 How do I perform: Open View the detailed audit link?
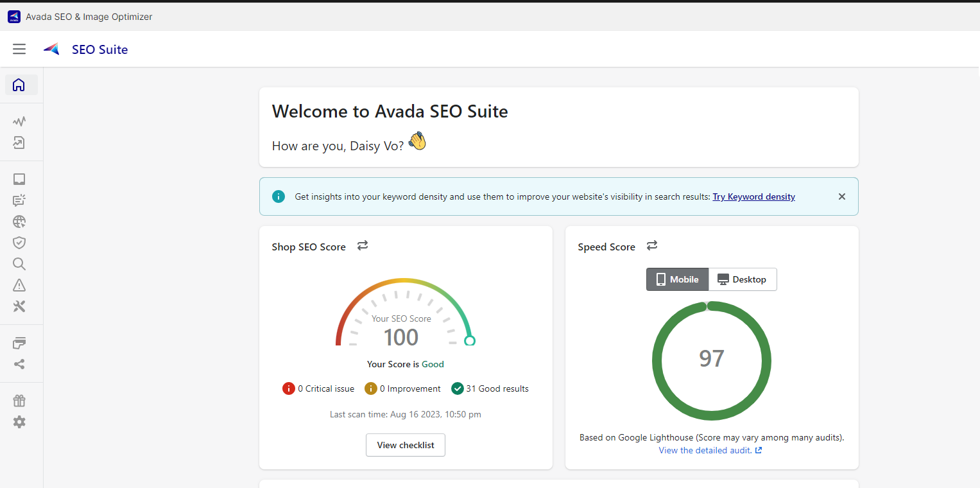point(710,450)
